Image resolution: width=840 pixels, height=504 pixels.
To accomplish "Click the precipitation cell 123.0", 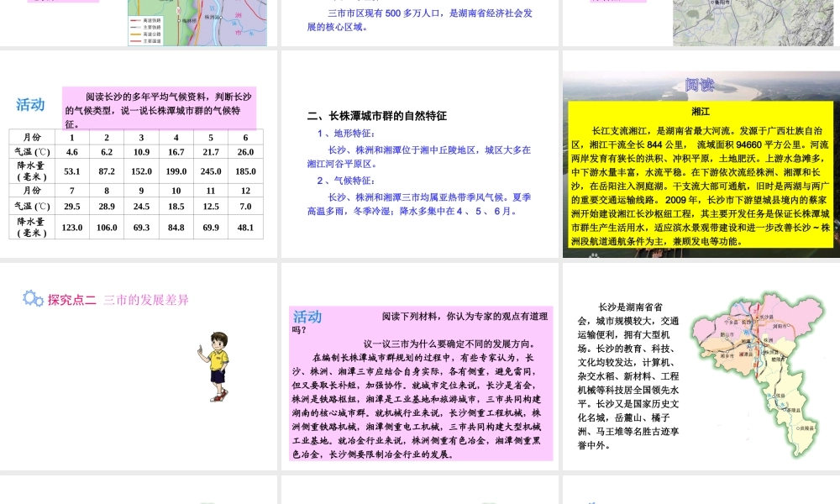I will 71,227.
